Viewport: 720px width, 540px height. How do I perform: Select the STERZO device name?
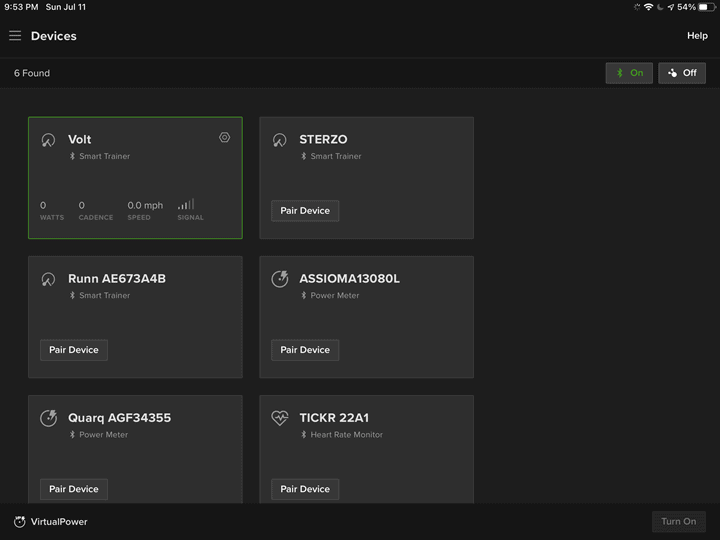(x=323, y=139)
